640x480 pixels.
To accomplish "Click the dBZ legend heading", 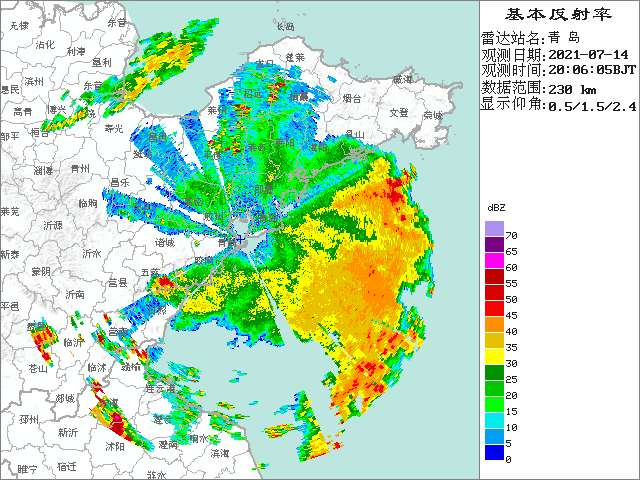I will (x=497, y=206).
